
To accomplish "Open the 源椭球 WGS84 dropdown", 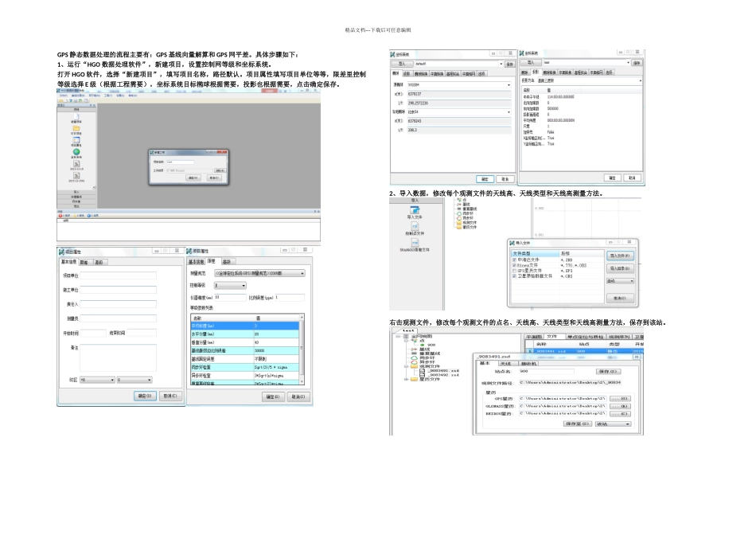I will click(x=458, y=85).
